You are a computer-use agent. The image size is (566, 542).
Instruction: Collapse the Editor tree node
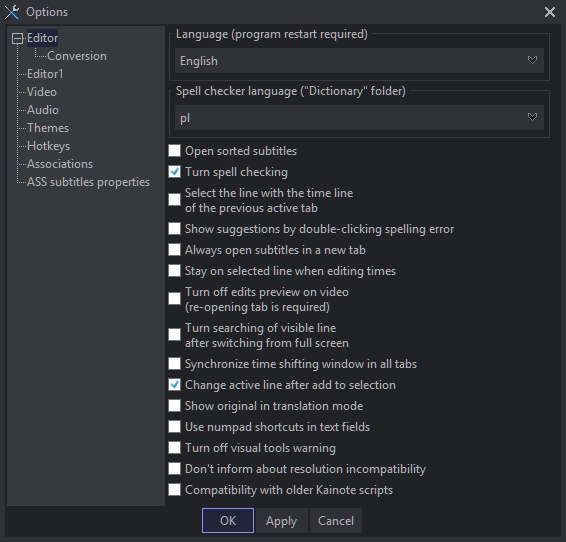point(17,38)
